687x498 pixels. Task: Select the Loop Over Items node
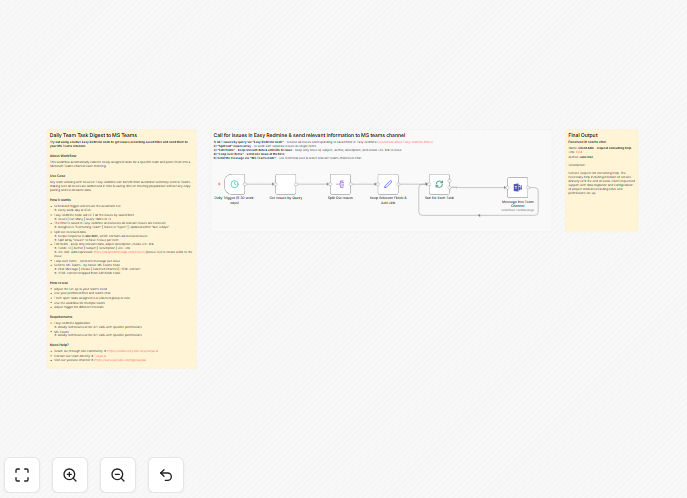(x=439, y=184)
